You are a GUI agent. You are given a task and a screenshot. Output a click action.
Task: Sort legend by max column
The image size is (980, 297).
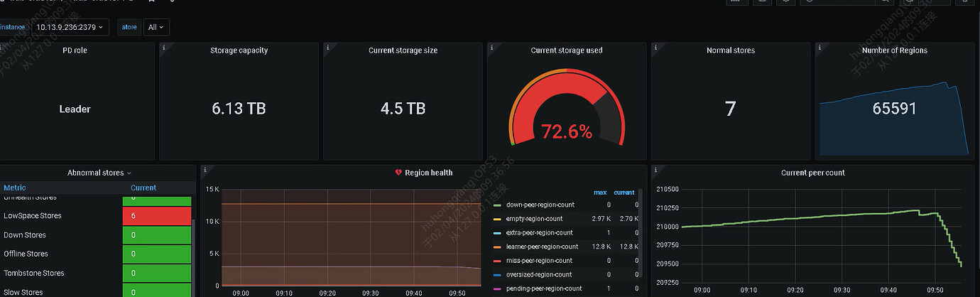[601, 193]
